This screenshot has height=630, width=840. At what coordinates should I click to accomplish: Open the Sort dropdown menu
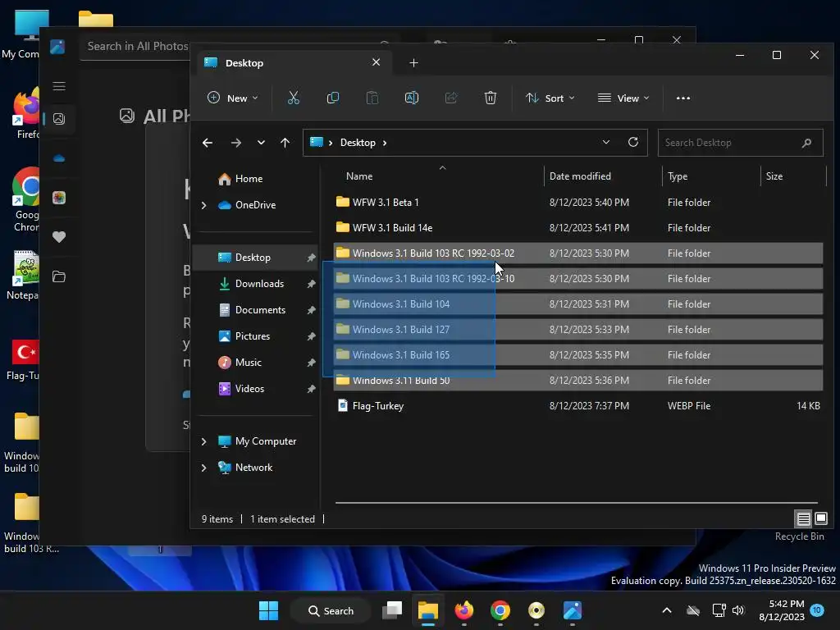pyautogui.click(x=550, y=98)
